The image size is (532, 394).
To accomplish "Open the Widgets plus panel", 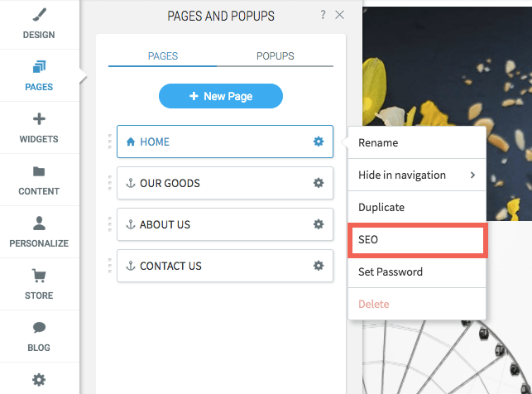I will [39, 127].
